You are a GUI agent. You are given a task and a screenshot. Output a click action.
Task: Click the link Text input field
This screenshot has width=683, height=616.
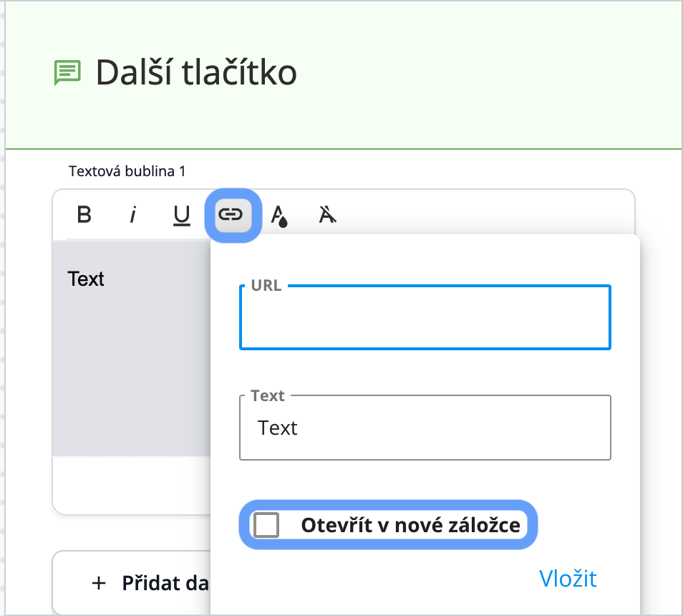pyautogui.click(x=425, y=428)
